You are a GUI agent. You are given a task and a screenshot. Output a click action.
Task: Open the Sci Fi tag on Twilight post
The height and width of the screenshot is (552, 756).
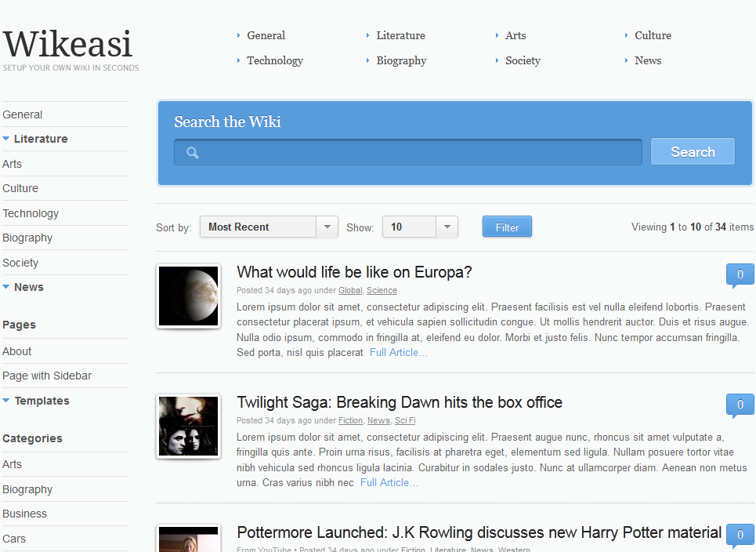coord(405,421)
